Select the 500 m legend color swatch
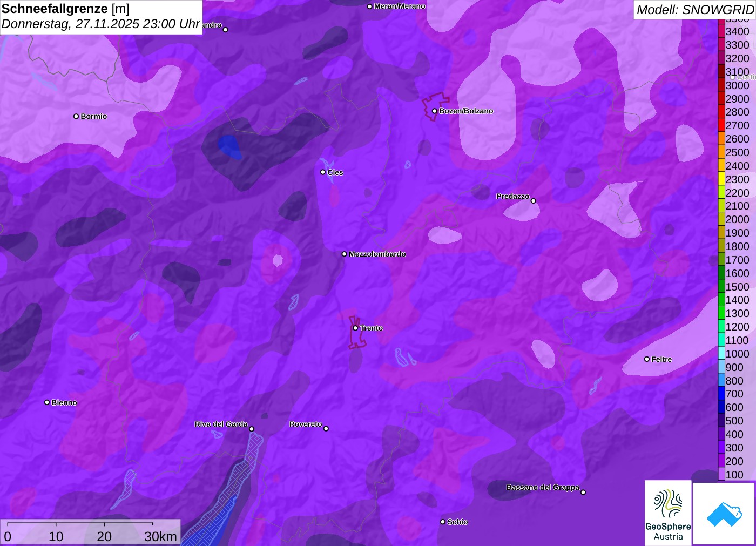The image size is (756, 546). pyautogui.click(x=721, y=421)
